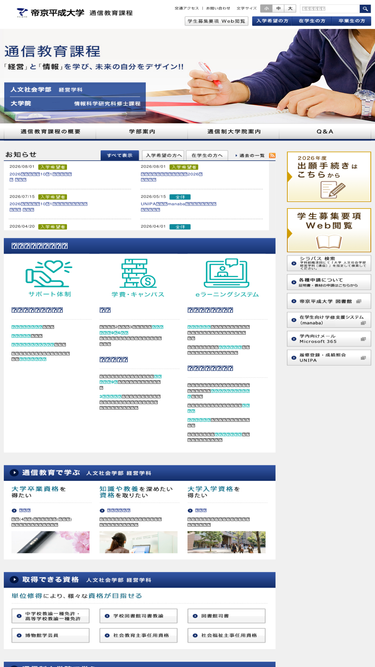Click the 2026/07/15 news date

tap(22, 197)
